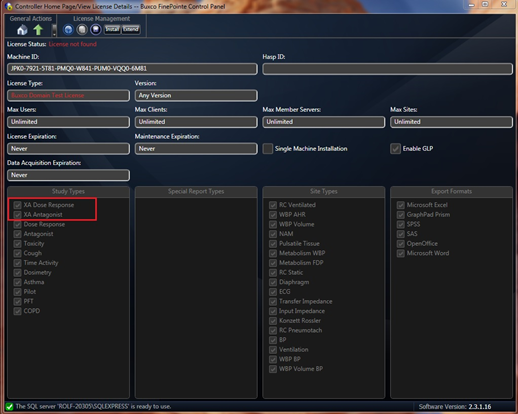Click the License Type field
Viewport: 518px width, 414px height.
pos(68,95)
